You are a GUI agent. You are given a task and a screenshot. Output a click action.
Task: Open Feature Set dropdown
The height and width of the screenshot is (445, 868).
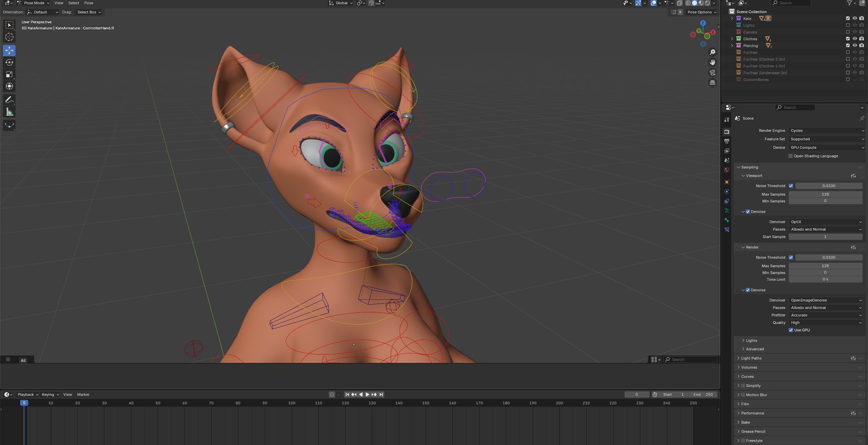coord(826,139)
